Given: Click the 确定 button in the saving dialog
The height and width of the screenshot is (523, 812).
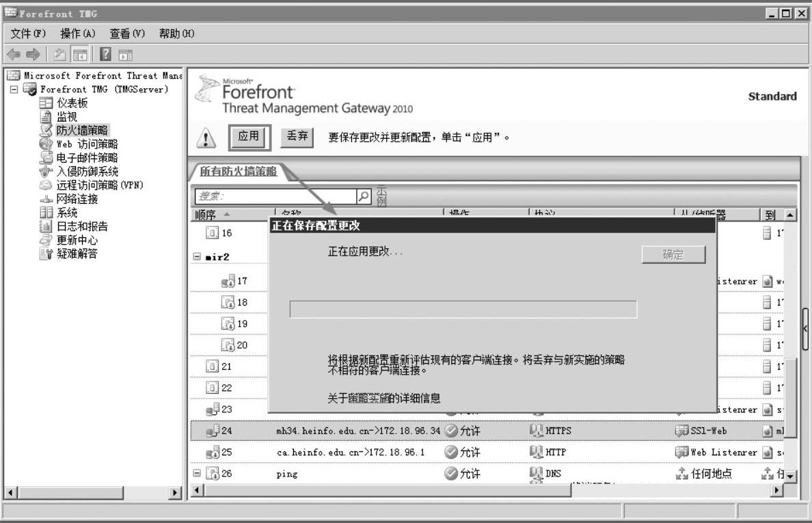Looking at the screenshot, I should click(673, 254).
